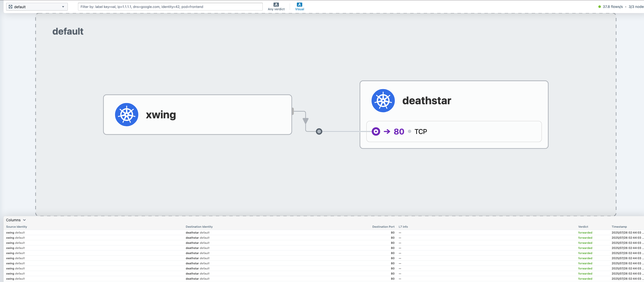Click the green flows status indicator dot

coord(599,7)
